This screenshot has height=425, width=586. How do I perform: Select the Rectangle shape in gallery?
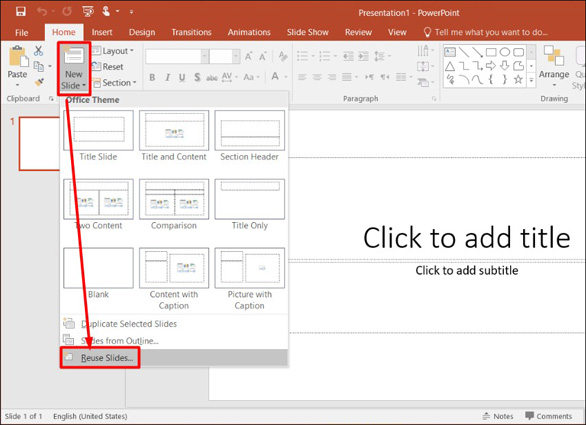[x=491, y=52]
